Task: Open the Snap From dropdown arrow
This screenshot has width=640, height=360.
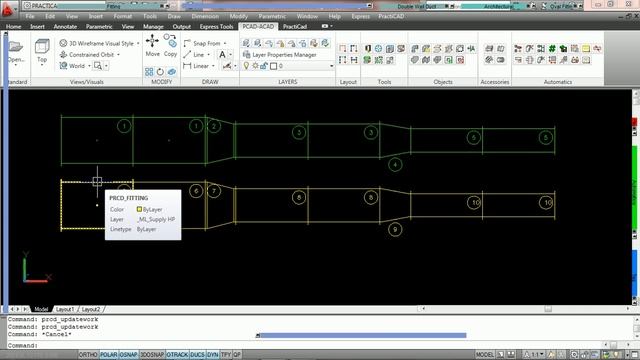Action: tap(225, 43)
